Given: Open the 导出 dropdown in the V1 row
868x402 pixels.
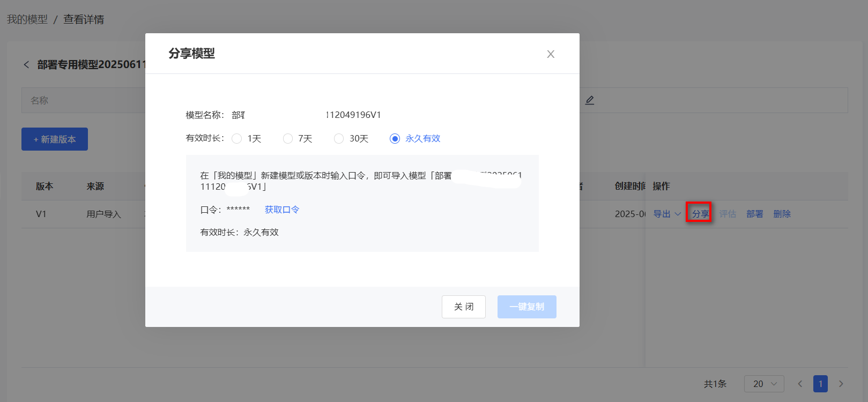Looking at the screenshot, I should [667, 214].
